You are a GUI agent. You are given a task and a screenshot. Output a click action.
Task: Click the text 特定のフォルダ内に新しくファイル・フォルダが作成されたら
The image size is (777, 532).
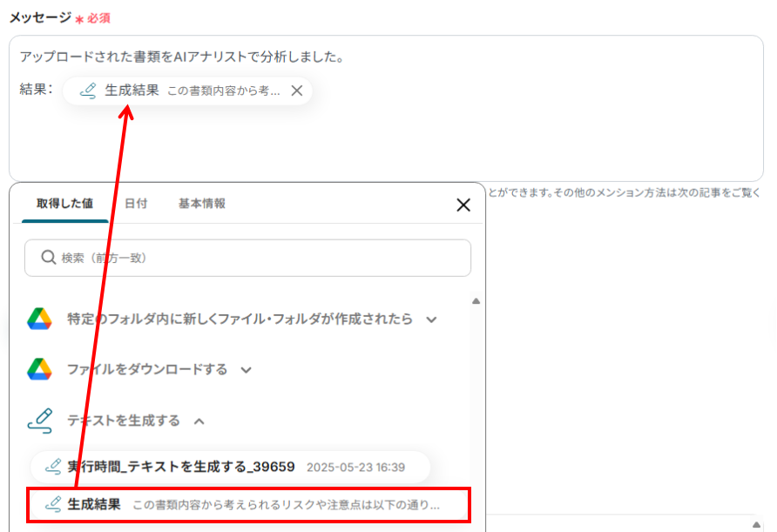click(x=240, y=319)
